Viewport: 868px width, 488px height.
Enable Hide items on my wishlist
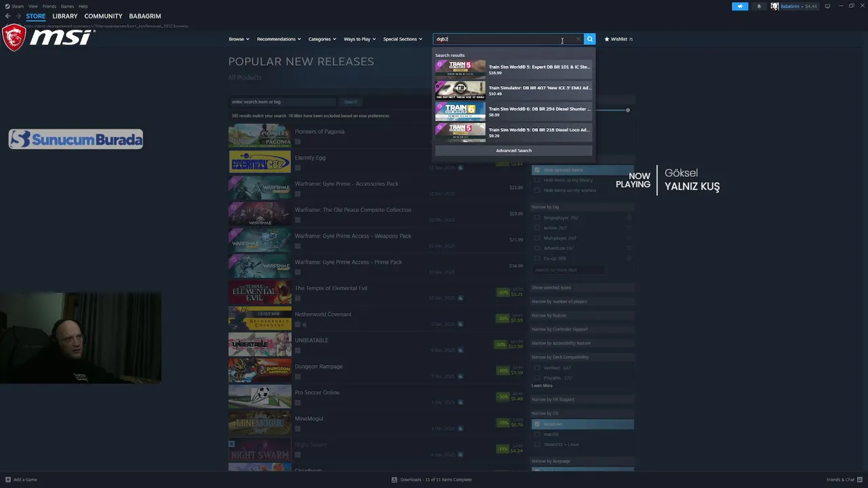pyautogui.click(x=537, y=190)
